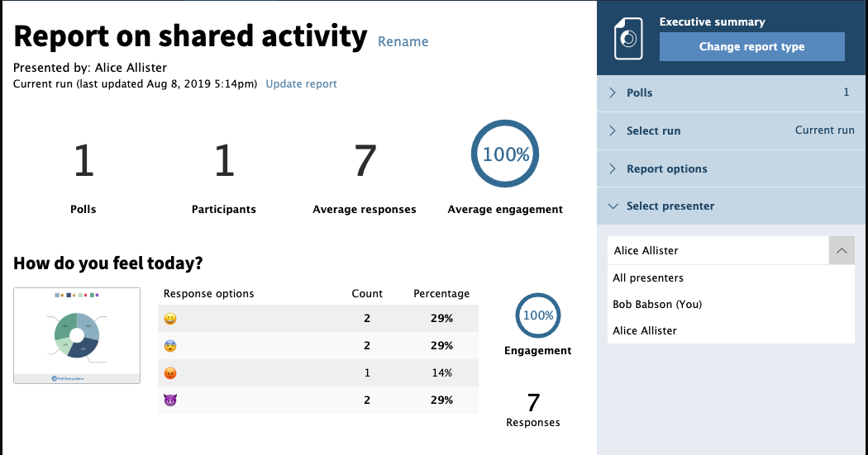Collapse presenter dropdown using the up arrow
This screenshot has height=455, width=868.
841,250
